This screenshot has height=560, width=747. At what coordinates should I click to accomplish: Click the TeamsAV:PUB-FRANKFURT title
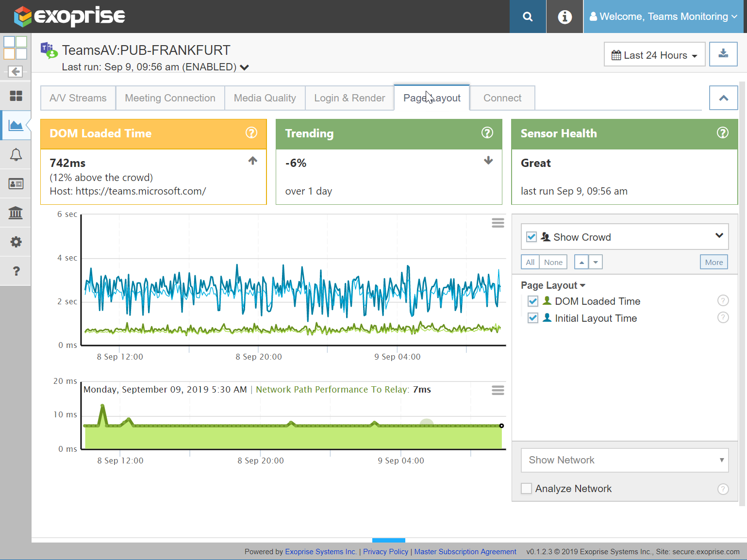click(146, 50)
